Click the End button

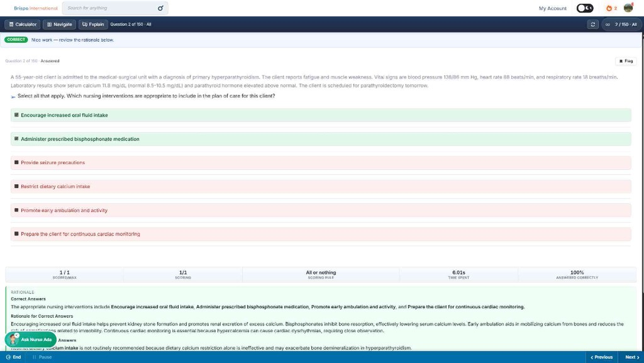[14, 357]
